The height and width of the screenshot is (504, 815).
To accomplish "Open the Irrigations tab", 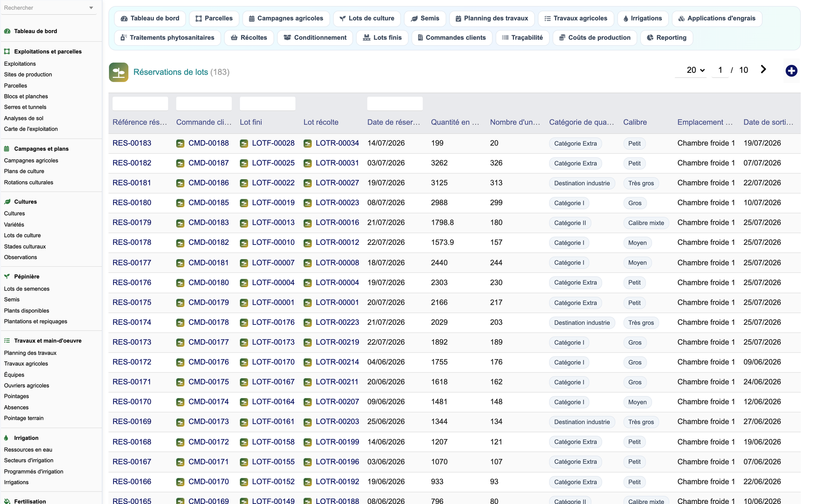I will pyautogui.click(x=643, y=18).
